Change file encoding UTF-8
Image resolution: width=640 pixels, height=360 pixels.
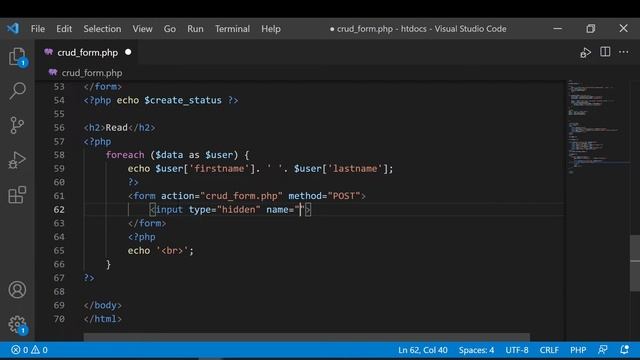[x=517, y=350]
